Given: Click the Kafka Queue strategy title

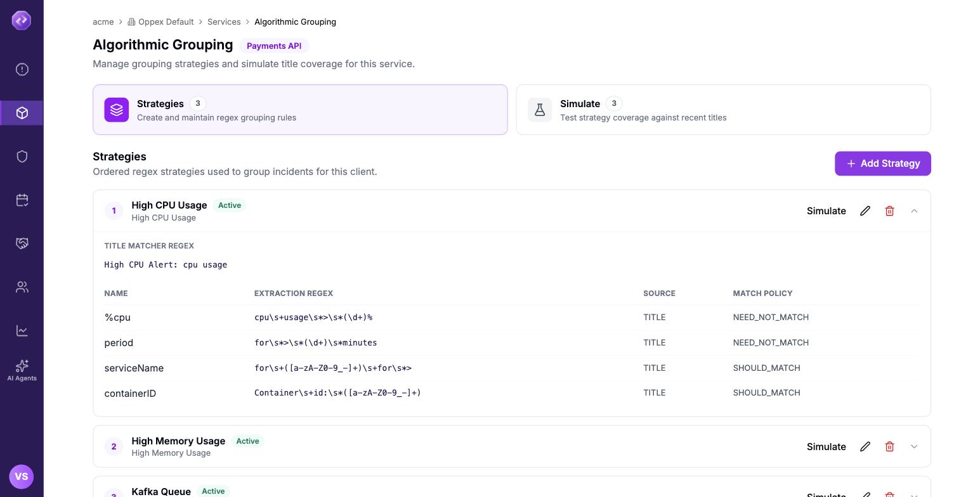Looking at the screenshot, I should point(161,491).
